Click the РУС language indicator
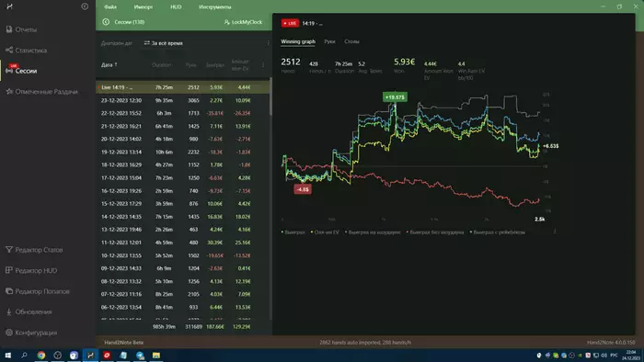644x362 pixels. (x=614, y=355)
